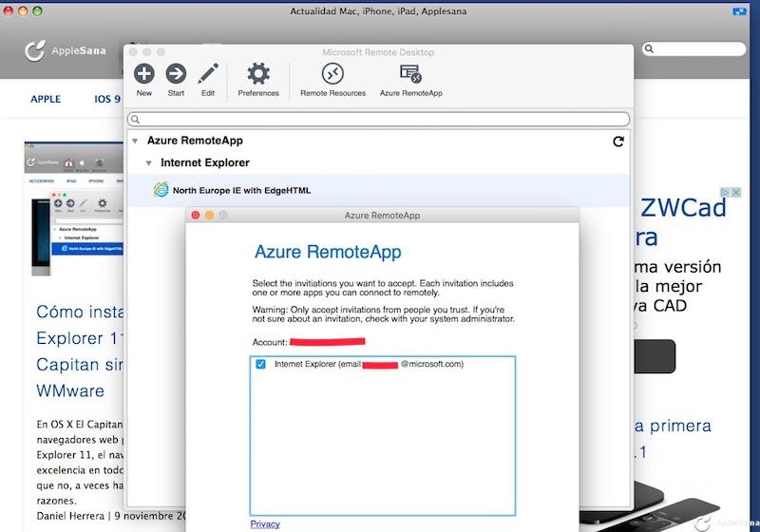
Task: Click the magnifier in AppleSana search
Action: (x=650, y=49)
